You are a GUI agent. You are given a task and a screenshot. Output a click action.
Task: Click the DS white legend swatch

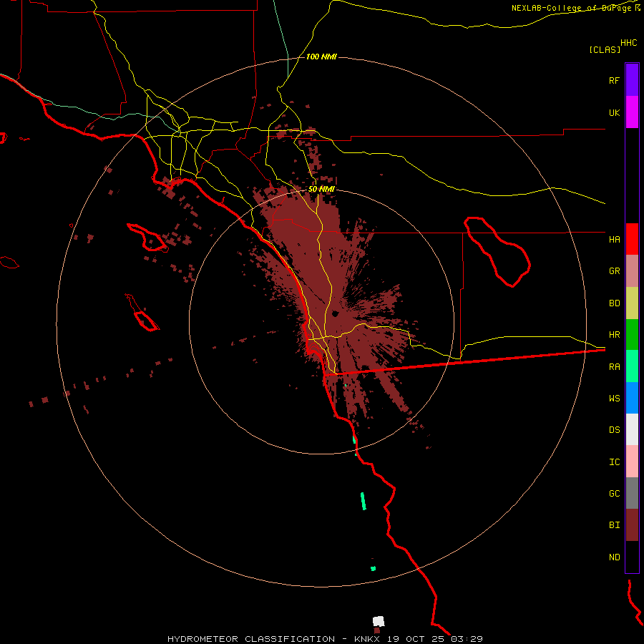click(x=632, y=429)
